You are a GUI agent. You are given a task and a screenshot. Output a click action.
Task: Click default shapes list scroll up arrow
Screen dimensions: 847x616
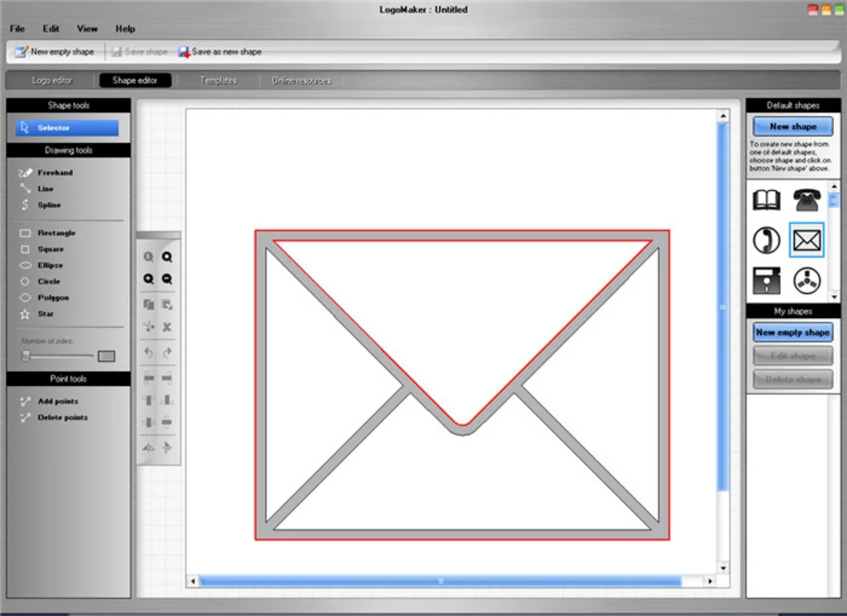tap(834, 187)
